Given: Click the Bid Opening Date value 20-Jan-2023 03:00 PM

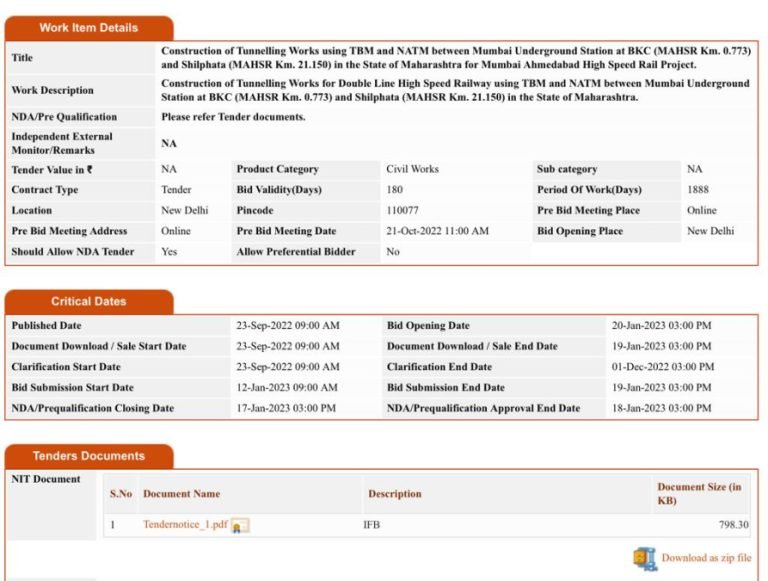Looking at the screenshot, I should tap(661, 325).
